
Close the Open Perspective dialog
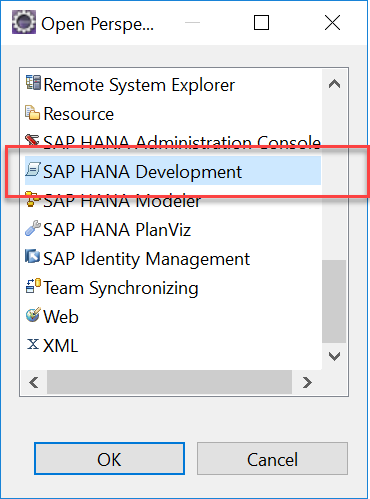click(x=332, y=23)
